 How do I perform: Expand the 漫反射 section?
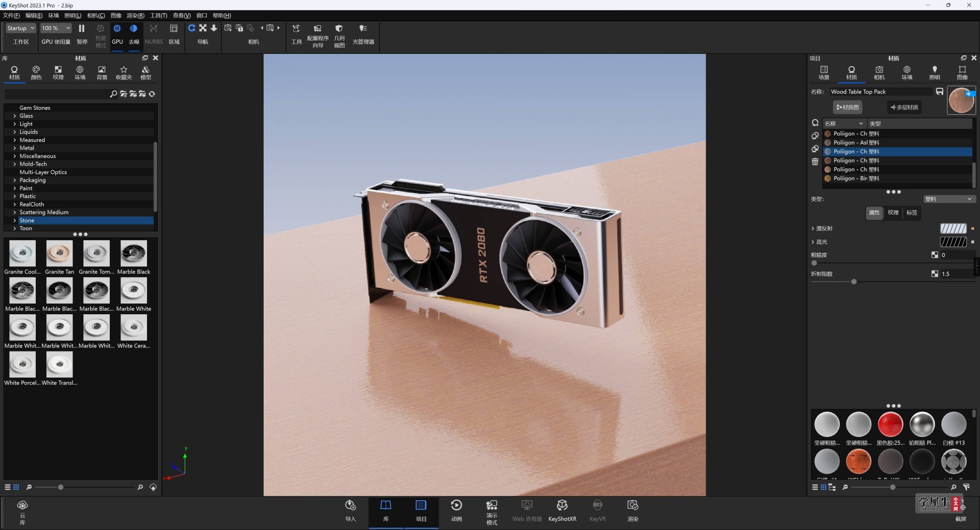(x=813, y=228)
